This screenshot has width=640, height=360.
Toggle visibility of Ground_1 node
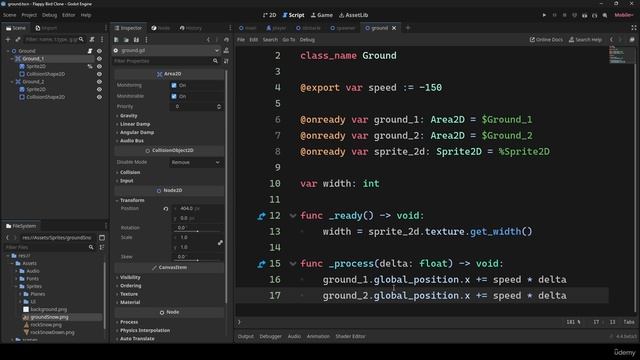coord(99,59)
